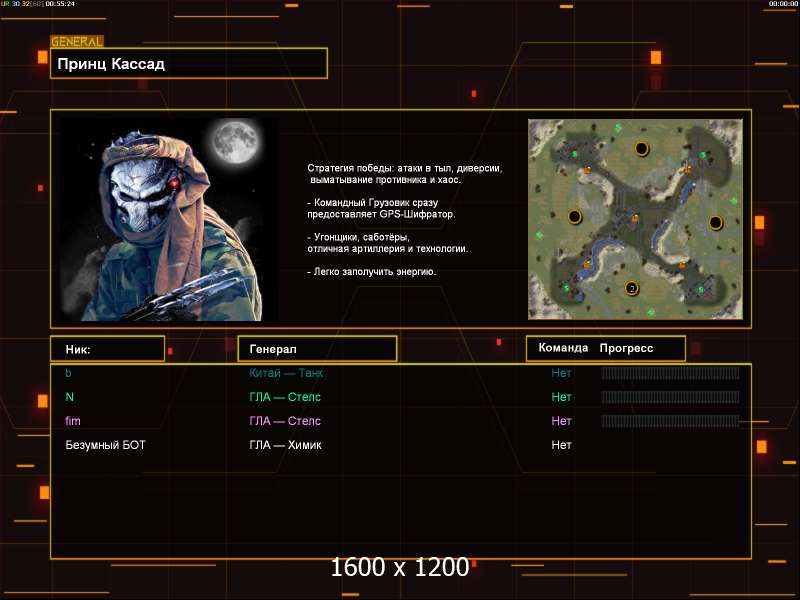Click the 00:55:24 timer at top left

(60, 4)
